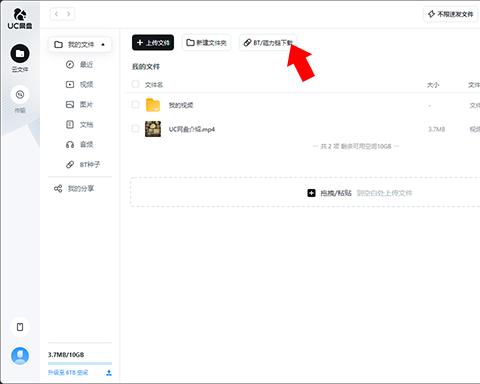
Task: Open the 升级至6TB空间 upgrade link
Action: [x=68, y=372]
